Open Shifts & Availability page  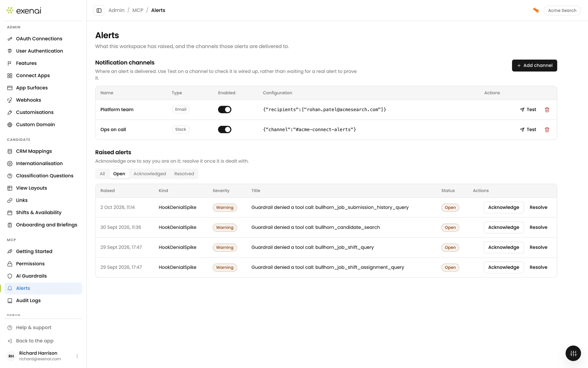(43, 213)
